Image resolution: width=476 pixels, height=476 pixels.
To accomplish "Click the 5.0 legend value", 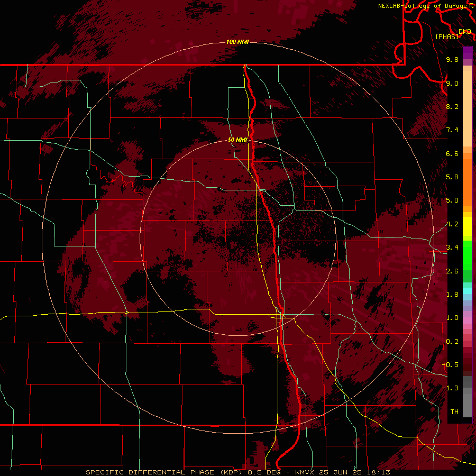I will point(452,200).
